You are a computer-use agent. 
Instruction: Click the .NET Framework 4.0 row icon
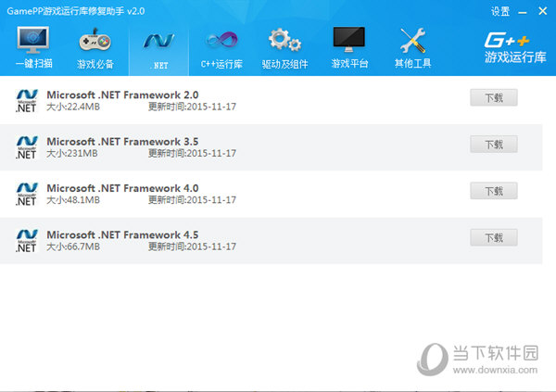click(x=27, y=195)
